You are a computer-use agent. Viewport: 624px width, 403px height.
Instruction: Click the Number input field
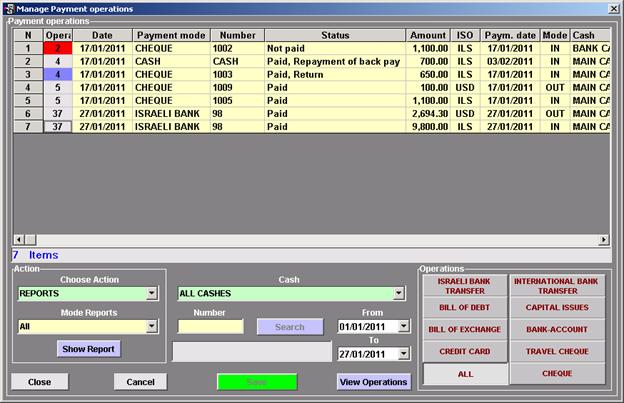(x=210, y=326)
